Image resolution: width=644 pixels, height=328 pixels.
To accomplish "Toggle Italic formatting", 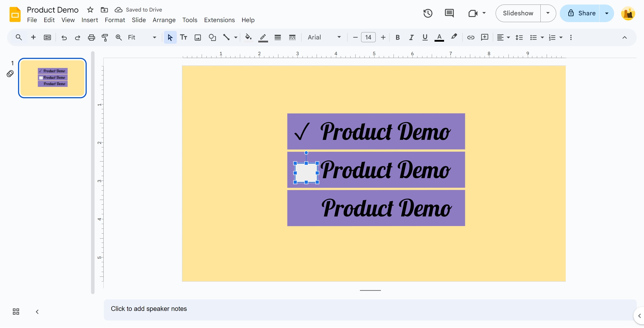I will point(411,37).
